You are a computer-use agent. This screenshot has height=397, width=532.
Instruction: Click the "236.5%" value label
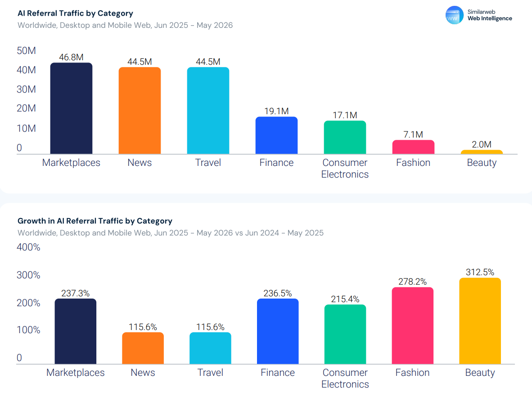(278, 293)
